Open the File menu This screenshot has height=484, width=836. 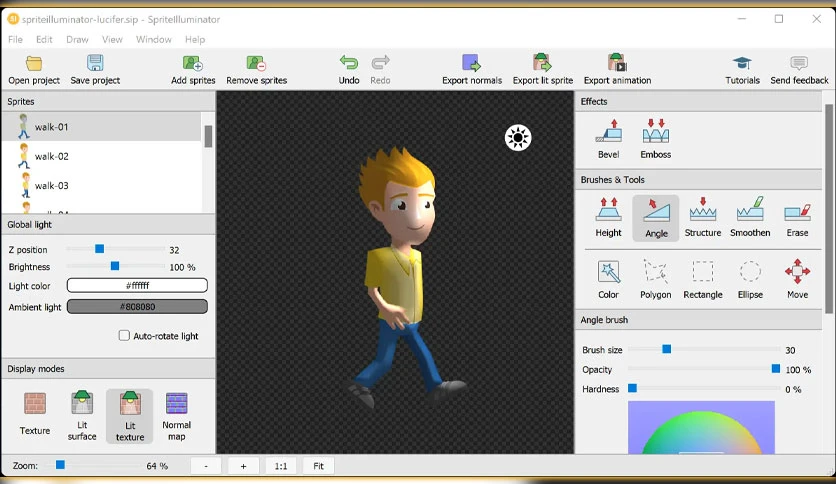point(15,39)
